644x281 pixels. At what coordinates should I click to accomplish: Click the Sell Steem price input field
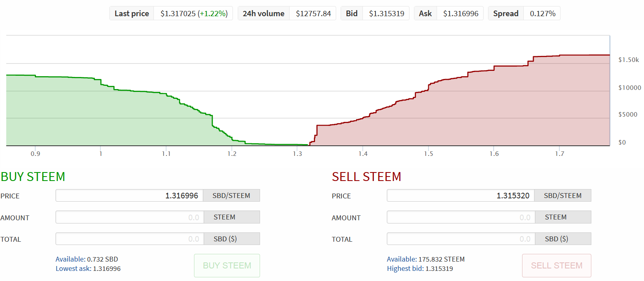click(x=461, y=196)
